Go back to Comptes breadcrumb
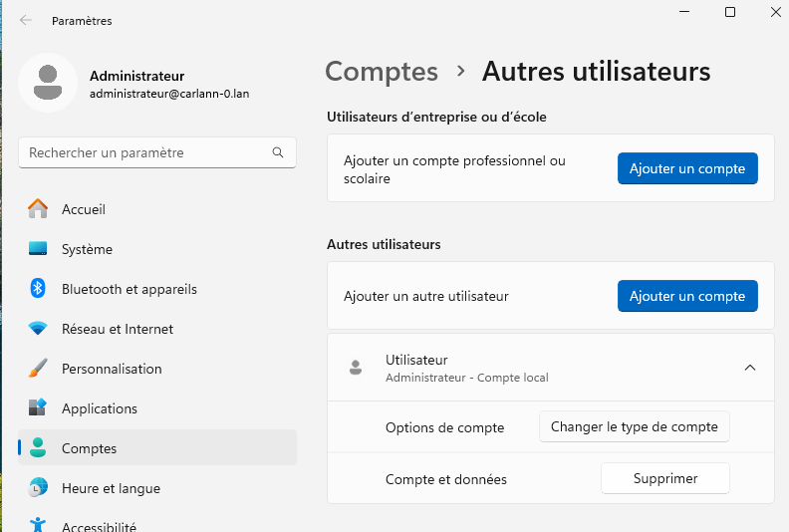The height and width of the screenshot is (532, 789). [382, 72]
